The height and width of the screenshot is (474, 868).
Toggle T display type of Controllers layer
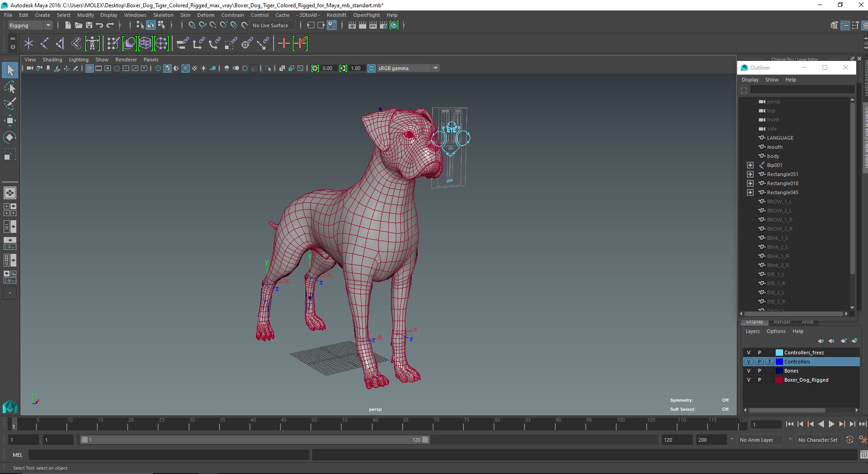tap(769, 362)
